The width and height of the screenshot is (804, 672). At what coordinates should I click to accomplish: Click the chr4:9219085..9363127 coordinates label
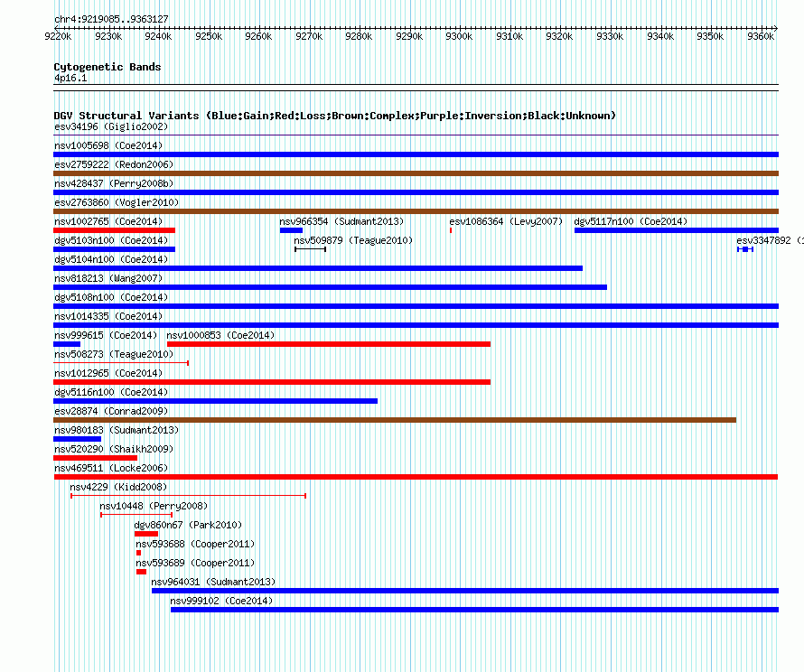click(111, 19)
